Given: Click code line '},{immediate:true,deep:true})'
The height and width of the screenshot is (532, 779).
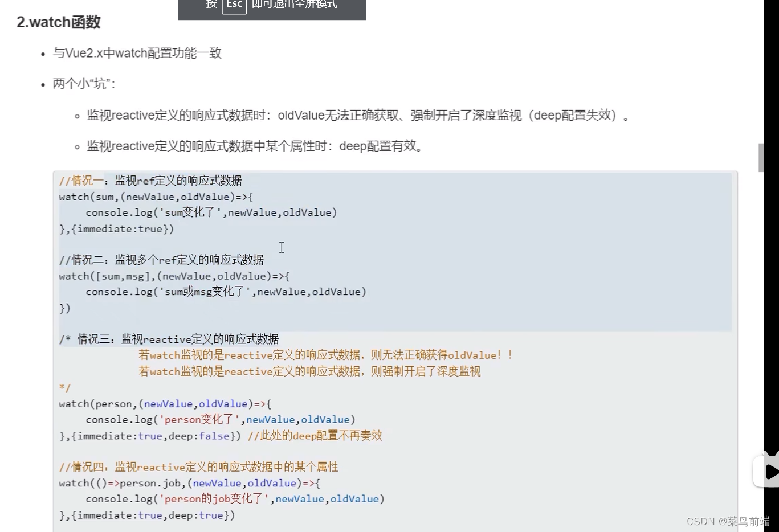Looking at the screenshot, I should (x=147, y=515).
